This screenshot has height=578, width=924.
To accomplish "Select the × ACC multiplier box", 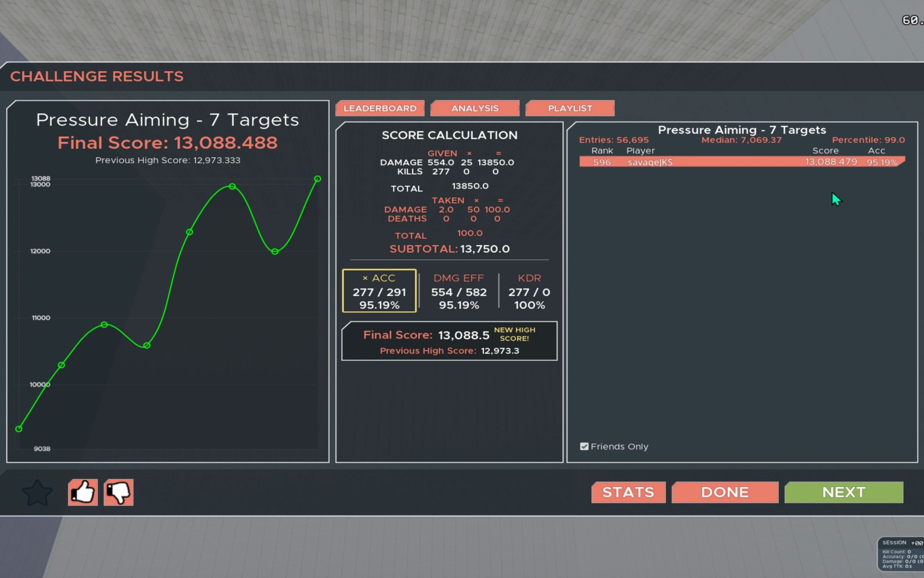I will tap(379, 291).
